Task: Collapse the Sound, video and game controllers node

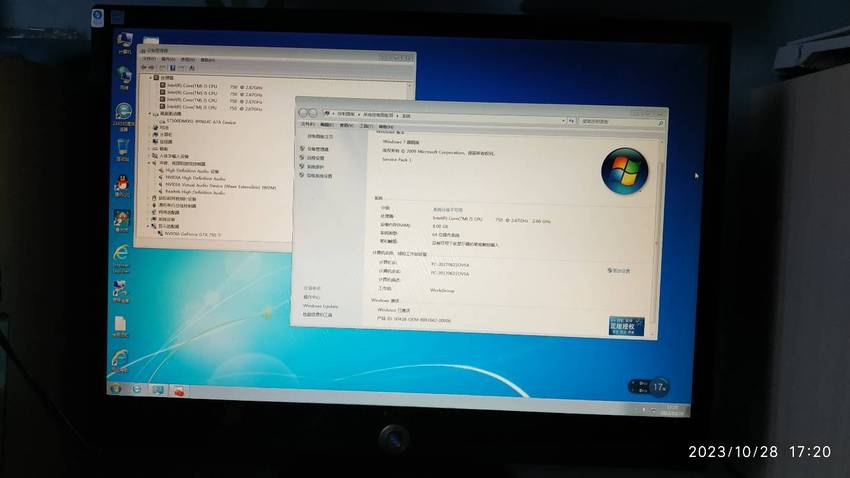Action: (x=149, y=163)
